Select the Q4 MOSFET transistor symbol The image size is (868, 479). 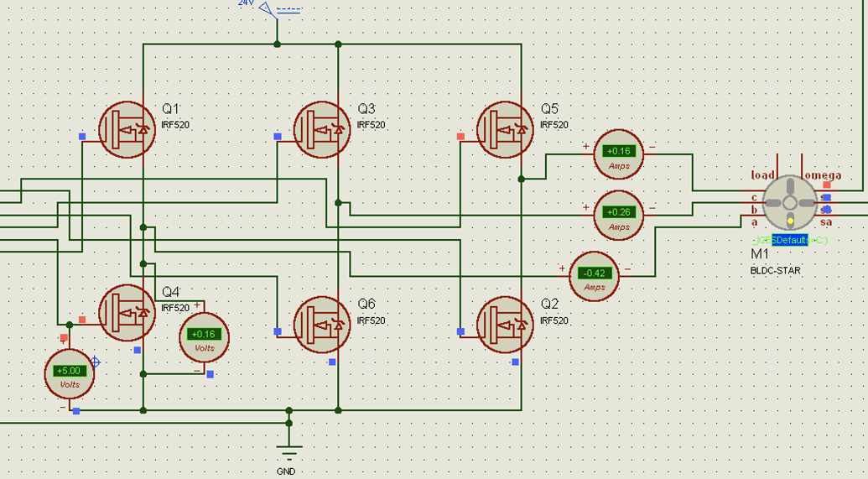pyautogui.click(x=127, y=313)
